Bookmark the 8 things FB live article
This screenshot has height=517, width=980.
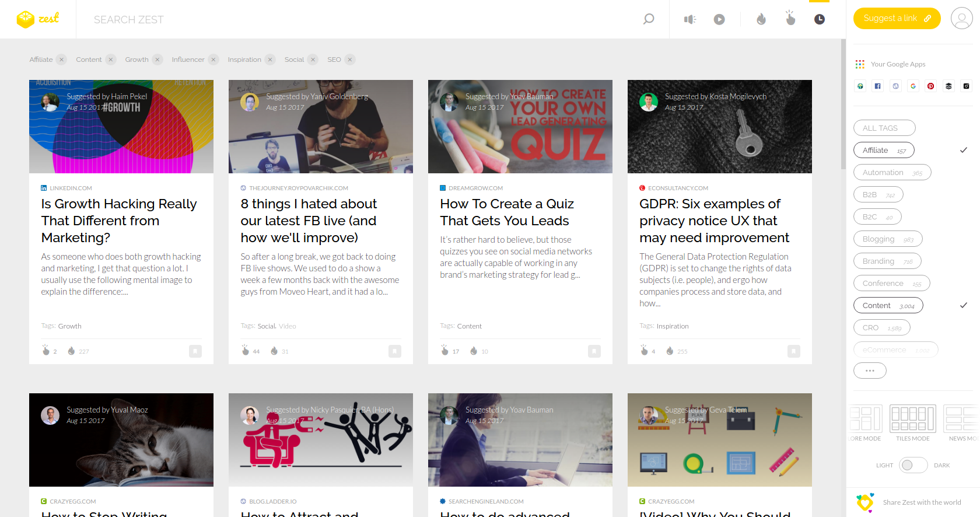click(x=395, y=351)
